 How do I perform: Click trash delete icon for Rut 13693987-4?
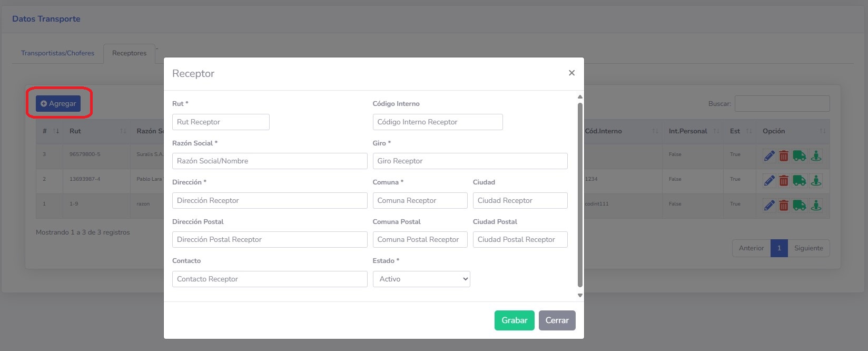tap(784, 180)
